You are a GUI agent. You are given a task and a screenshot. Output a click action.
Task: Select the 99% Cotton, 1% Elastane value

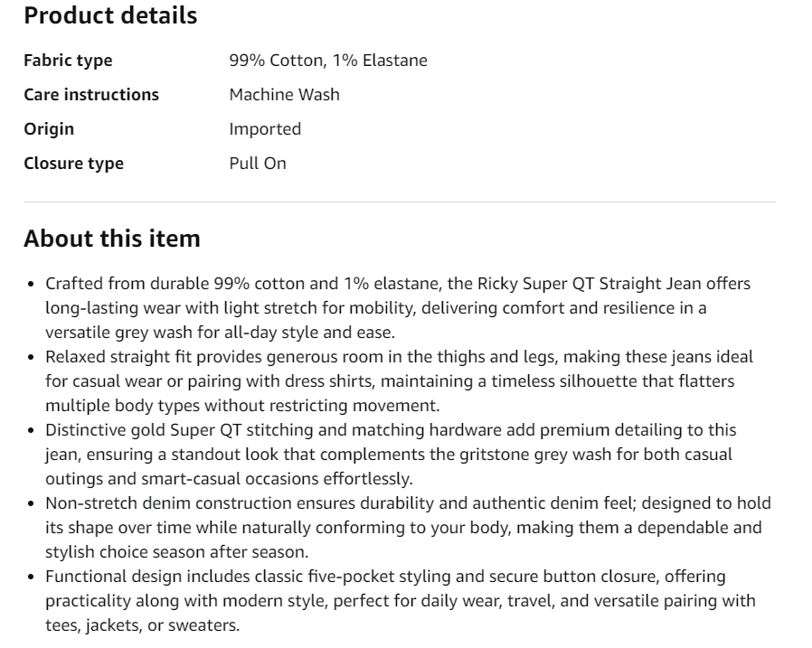(x=328, y=61)
